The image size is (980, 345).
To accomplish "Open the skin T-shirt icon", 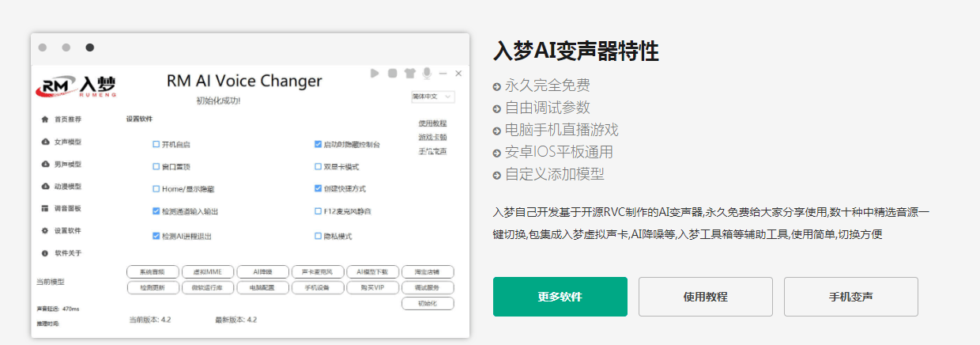I will 409,73.
